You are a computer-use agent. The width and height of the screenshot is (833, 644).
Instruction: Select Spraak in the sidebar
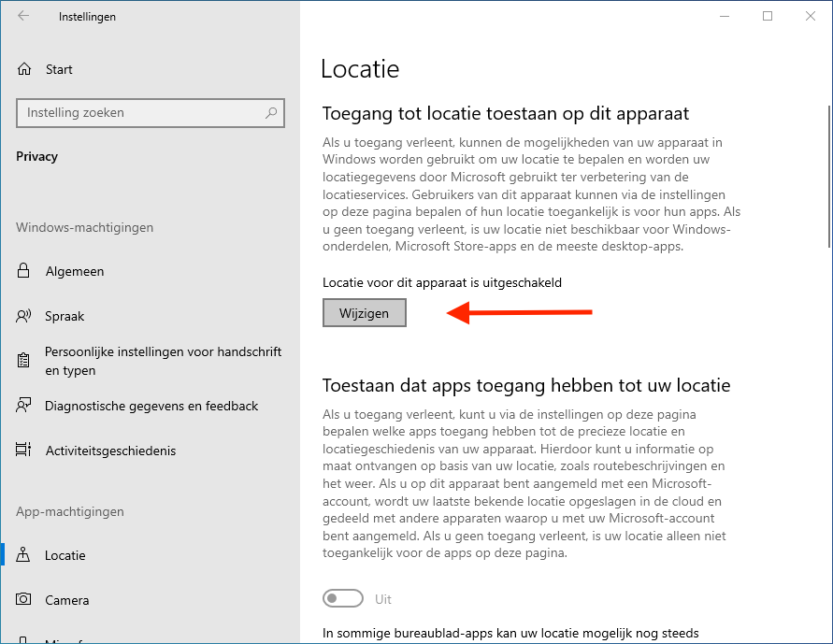(65, 316)
